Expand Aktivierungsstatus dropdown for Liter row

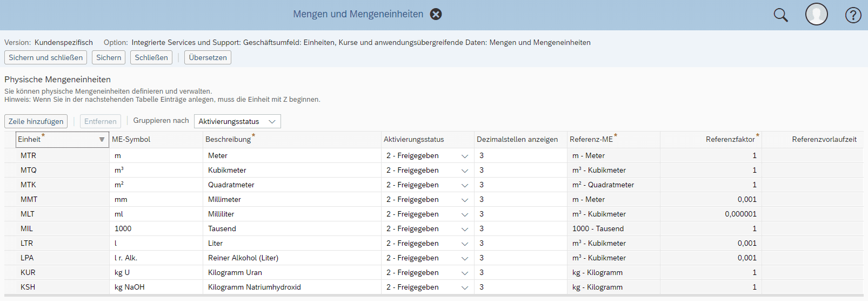pos(465,244)
